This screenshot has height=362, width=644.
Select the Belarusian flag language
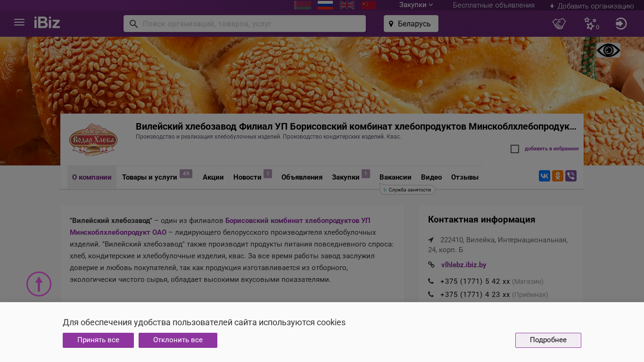(x=303, y=5)
